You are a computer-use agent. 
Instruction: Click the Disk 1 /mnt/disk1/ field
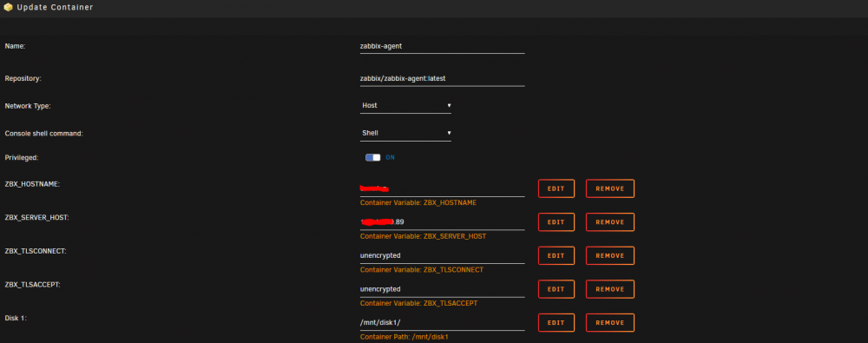[x=442, y=322]
